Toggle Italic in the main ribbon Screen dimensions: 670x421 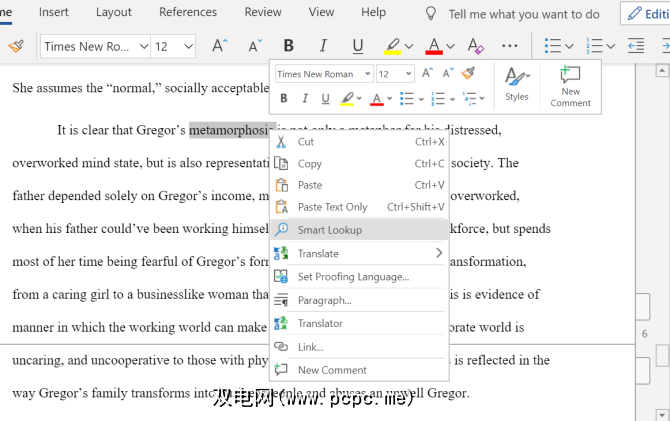322,47
